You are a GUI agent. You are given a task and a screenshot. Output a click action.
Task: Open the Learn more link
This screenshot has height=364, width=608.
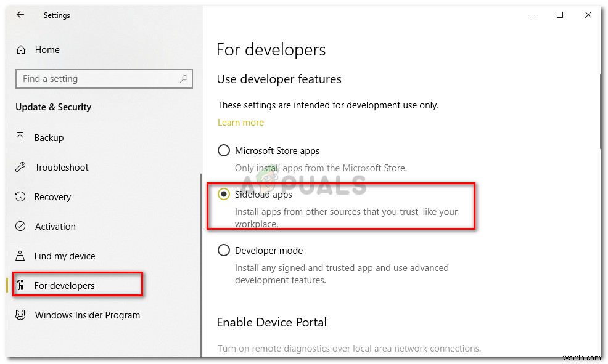pyautogui.click(x=240, y=122)
